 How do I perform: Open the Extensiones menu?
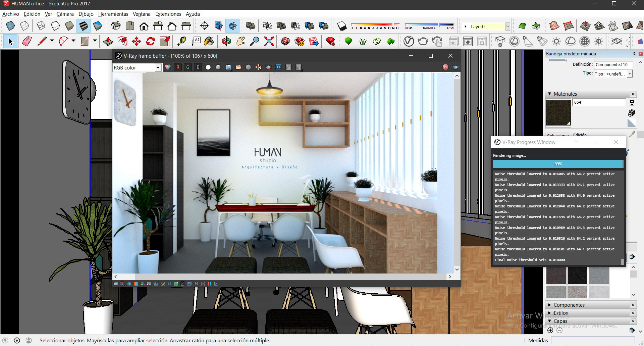pos(168,14)
